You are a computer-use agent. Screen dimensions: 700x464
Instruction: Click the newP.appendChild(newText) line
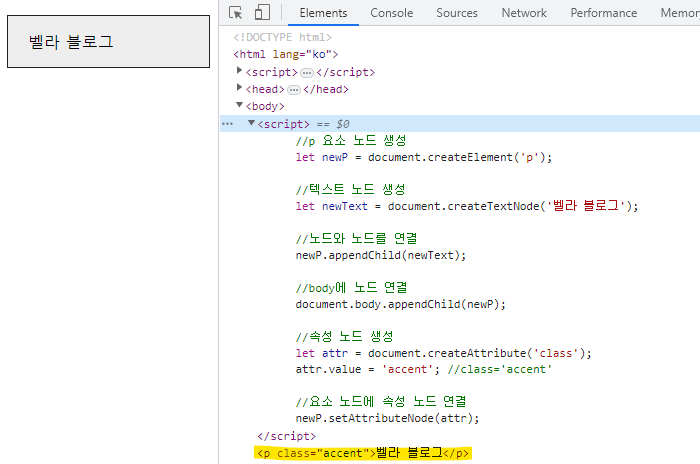pos(381,255)
